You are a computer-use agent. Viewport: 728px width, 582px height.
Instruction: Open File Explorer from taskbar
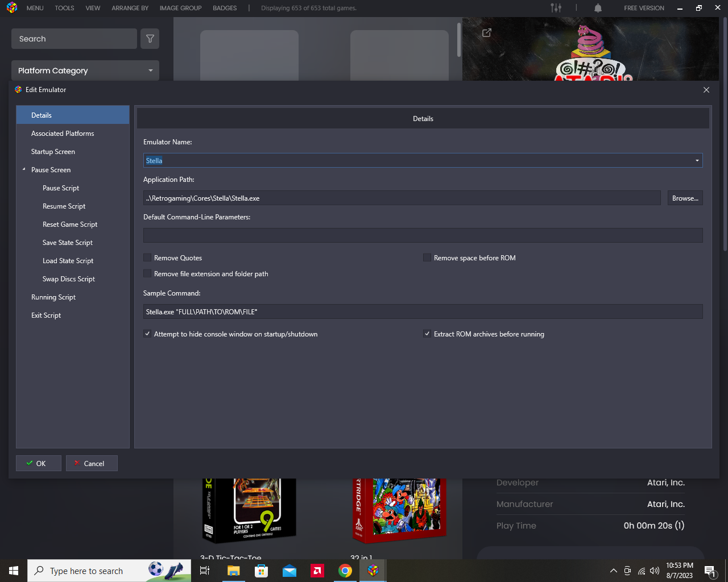point(233,571)
